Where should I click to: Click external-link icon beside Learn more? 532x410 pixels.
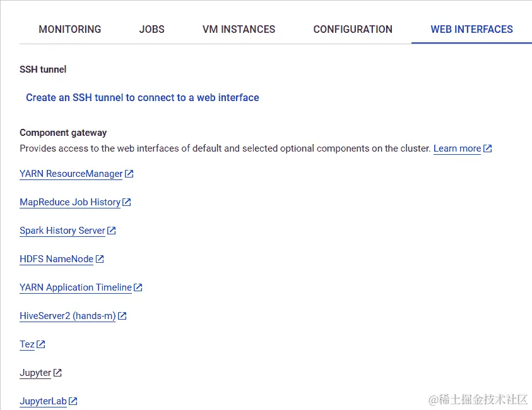pos(488,148)
